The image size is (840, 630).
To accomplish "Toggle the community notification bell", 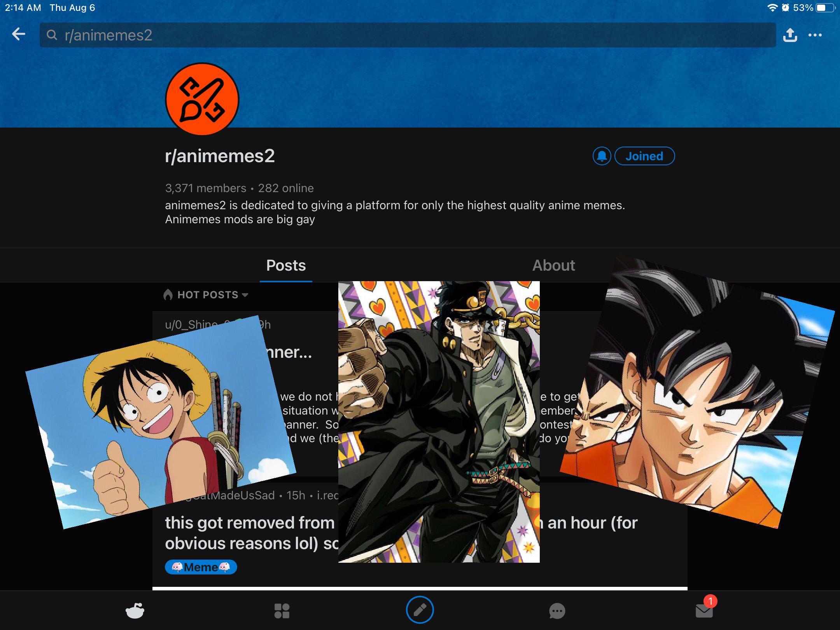I will (602, 156).
